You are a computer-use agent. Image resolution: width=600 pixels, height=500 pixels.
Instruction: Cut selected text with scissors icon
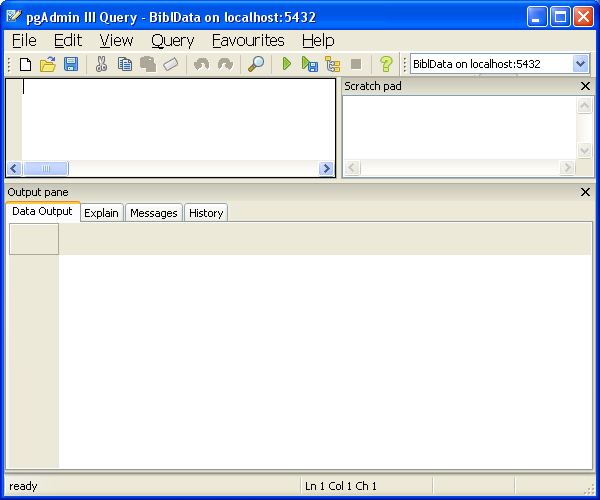click(x=101, y=64)
